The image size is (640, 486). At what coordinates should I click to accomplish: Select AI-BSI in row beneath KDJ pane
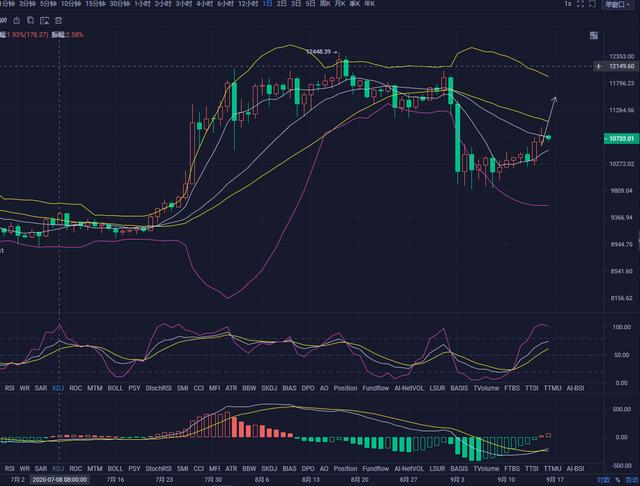(575, 388)
